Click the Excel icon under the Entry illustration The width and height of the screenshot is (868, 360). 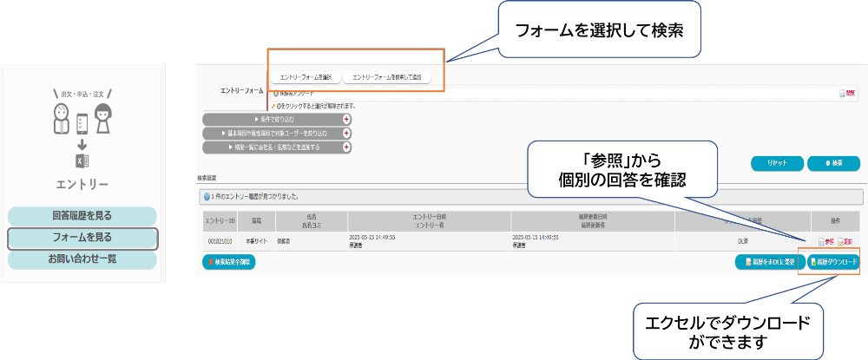click(82, 160)
